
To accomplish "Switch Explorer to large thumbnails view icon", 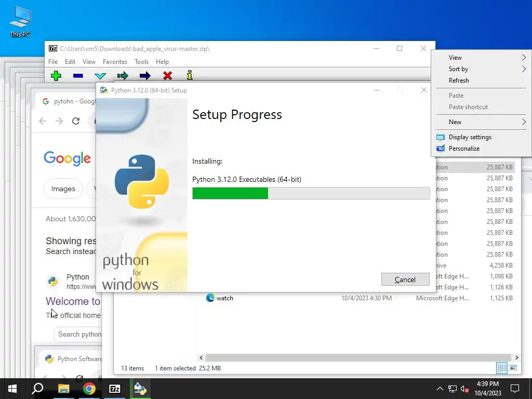I will click(x=513, y=368).
